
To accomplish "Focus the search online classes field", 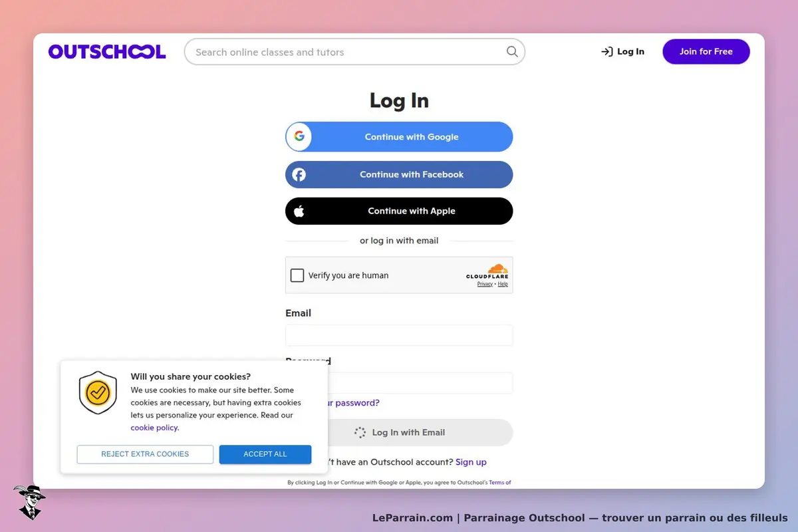I will (354, 52).
